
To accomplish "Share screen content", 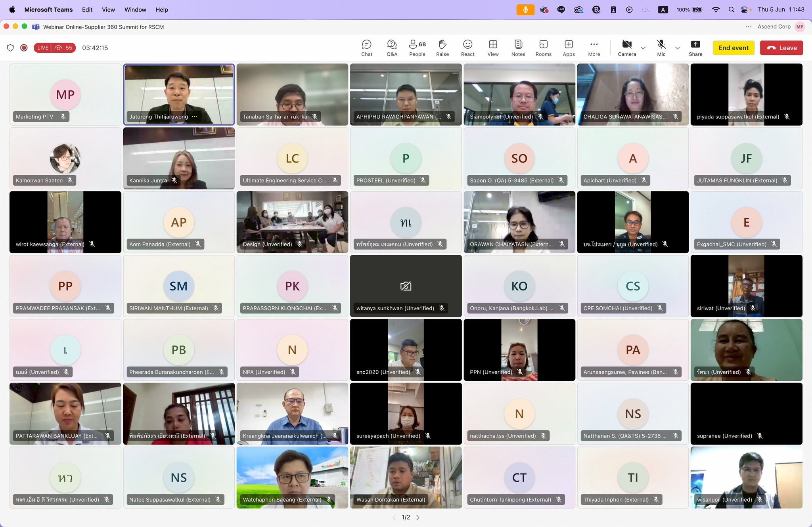I will point(695,48).
